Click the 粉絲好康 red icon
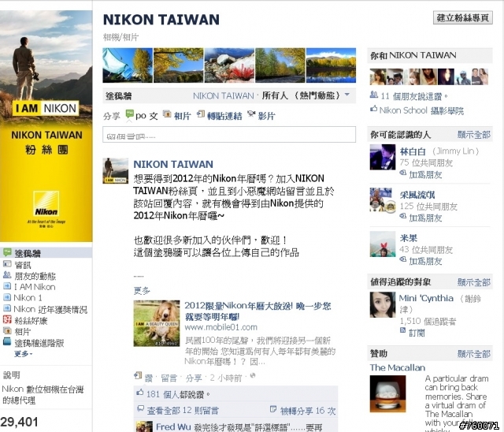The width and height of the screenshot is (504, 432). [x=7, y=320]
